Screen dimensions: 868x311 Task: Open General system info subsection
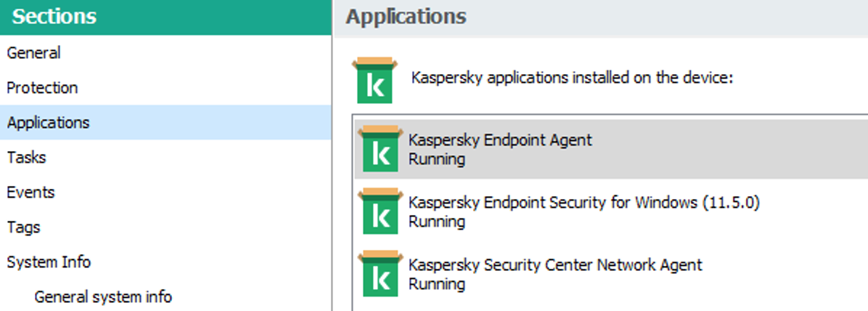(x=103, y=296)
